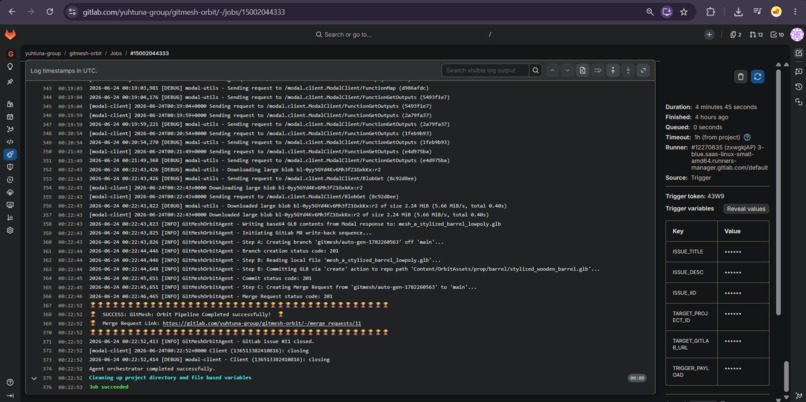Open the highlighted Build rocket icon
This screenshot has width=806, height=402.
(x=10, y=154)
